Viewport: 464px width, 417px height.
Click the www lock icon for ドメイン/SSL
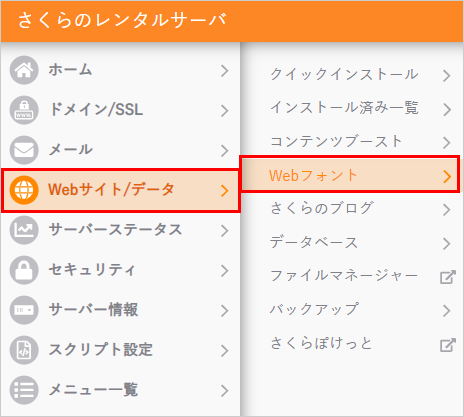coord(24,110)
